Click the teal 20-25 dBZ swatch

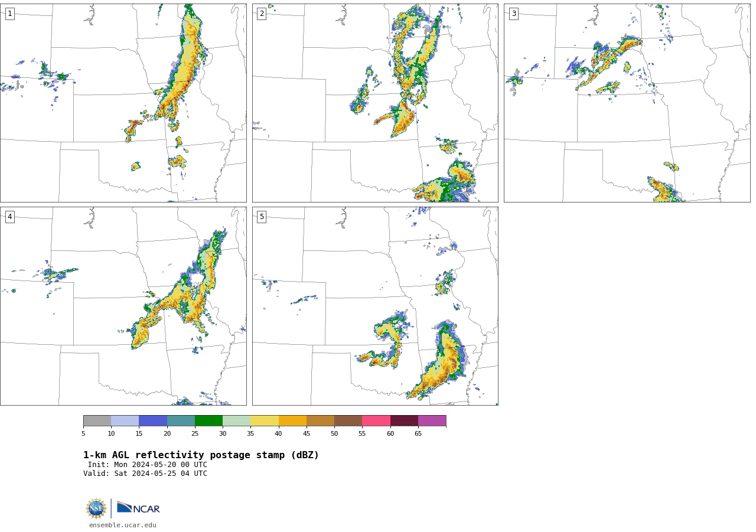pyautogui.click(x=181, y=420)
